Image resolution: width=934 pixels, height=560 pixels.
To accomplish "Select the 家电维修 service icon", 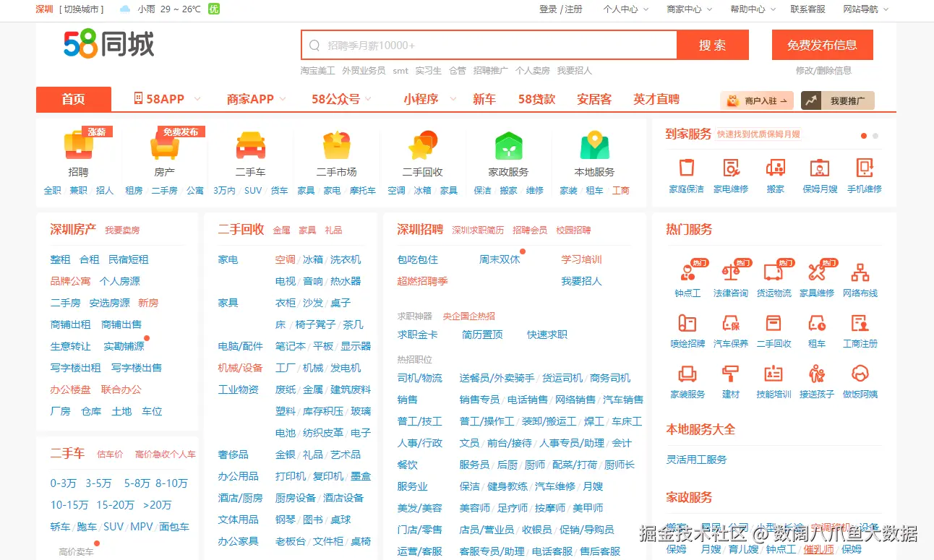I will tap(731, 168).
